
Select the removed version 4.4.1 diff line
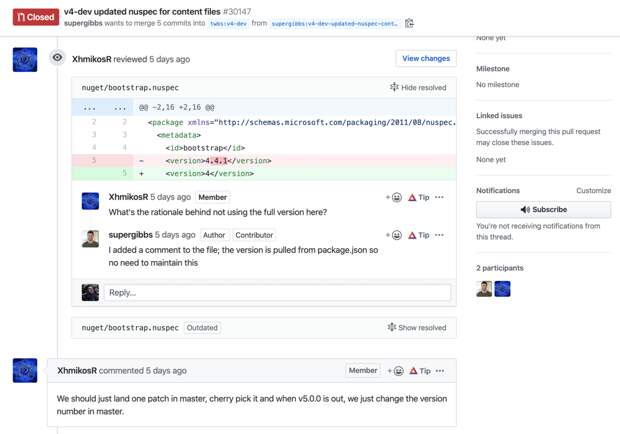(x=264, y=160)
